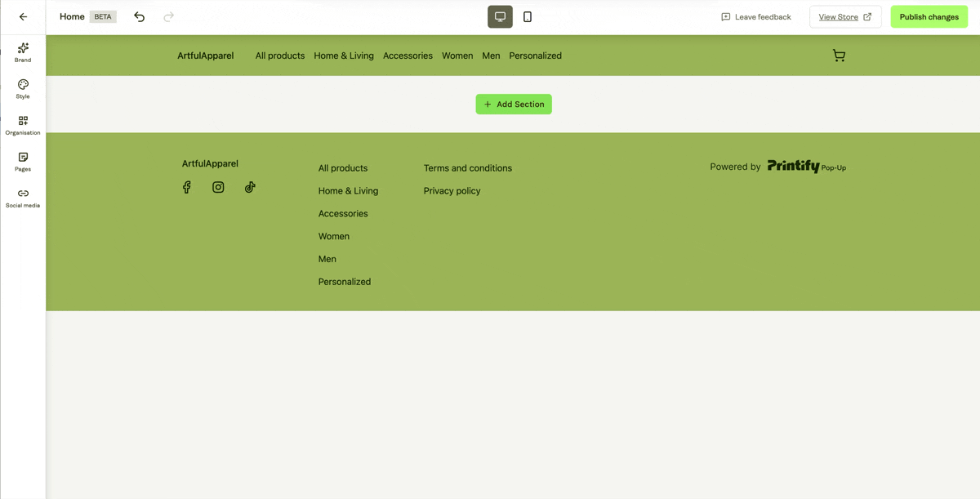Screen dimensions: 980x499
Task: Open Home & Living footer link
Action: (x=348, y=191)
